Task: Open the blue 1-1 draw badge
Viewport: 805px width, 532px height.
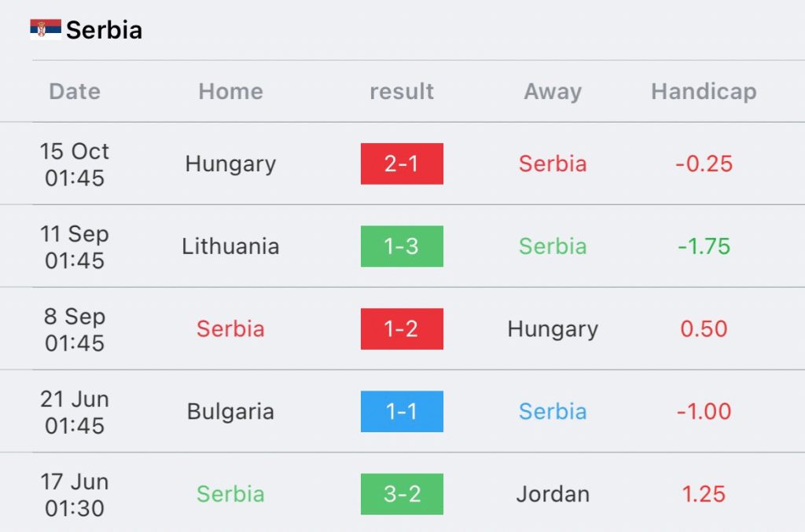Action: click(x=402, y=411)
